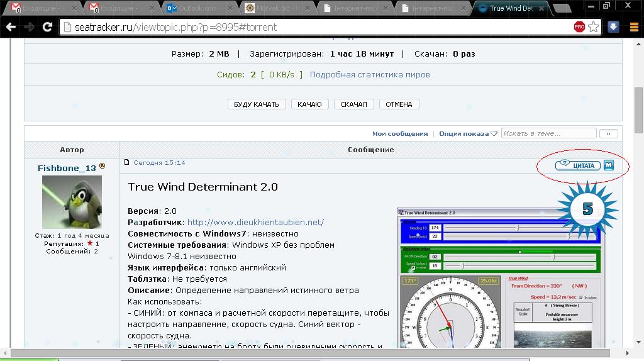Image resolution: width=644 pixels, height=361 pixels.
Task: Open the dieukhientaubien.net developer link
Action: [255, 222]
